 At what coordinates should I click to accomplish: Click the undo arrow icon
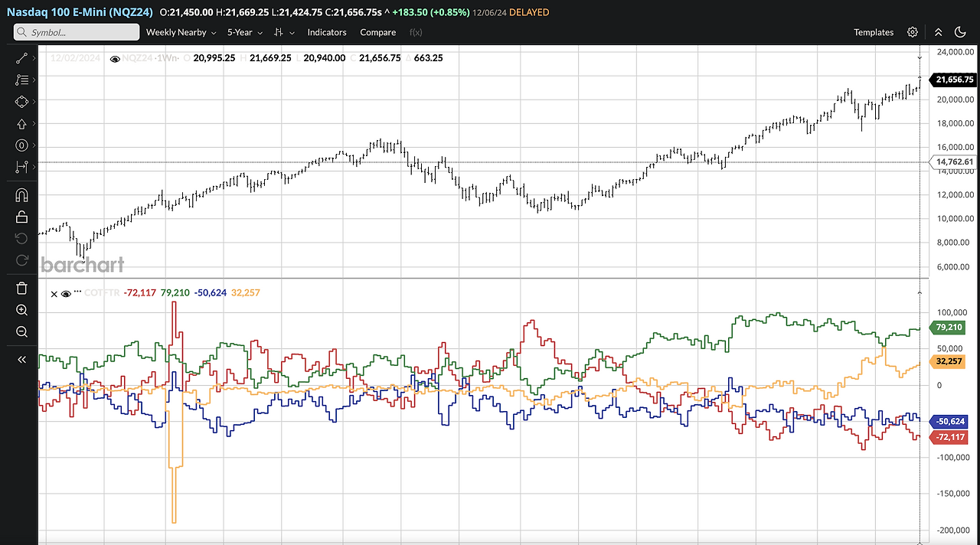pos(21,239)
